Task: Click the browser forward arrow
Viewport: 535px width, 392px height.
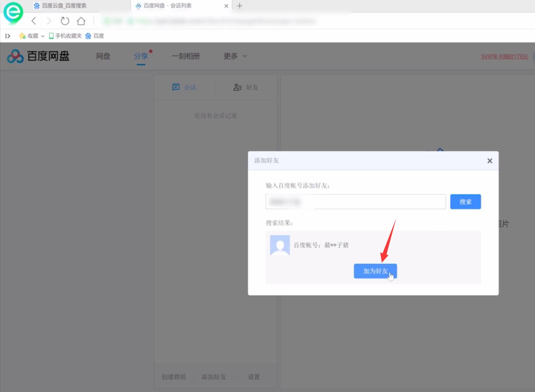Action: click(49, 21)
